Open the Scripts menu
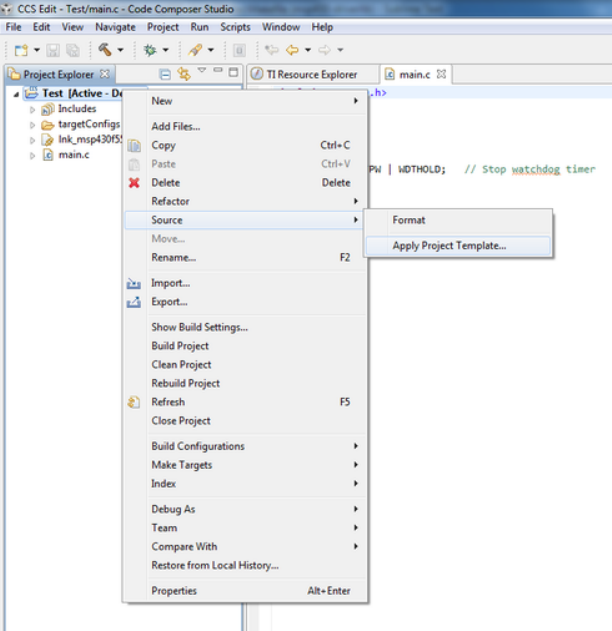This screenshot has width=612, height=631. pos(235,27)
